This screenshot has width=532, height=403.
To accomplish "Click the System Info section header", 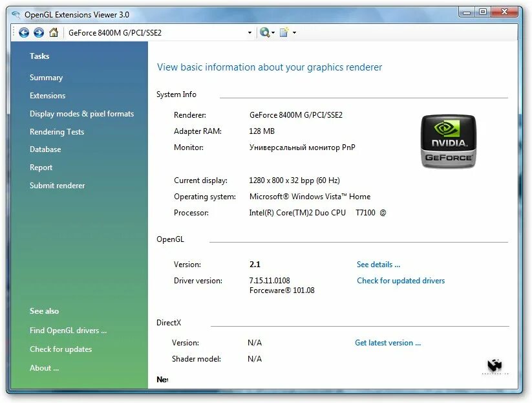I will 176,94.
